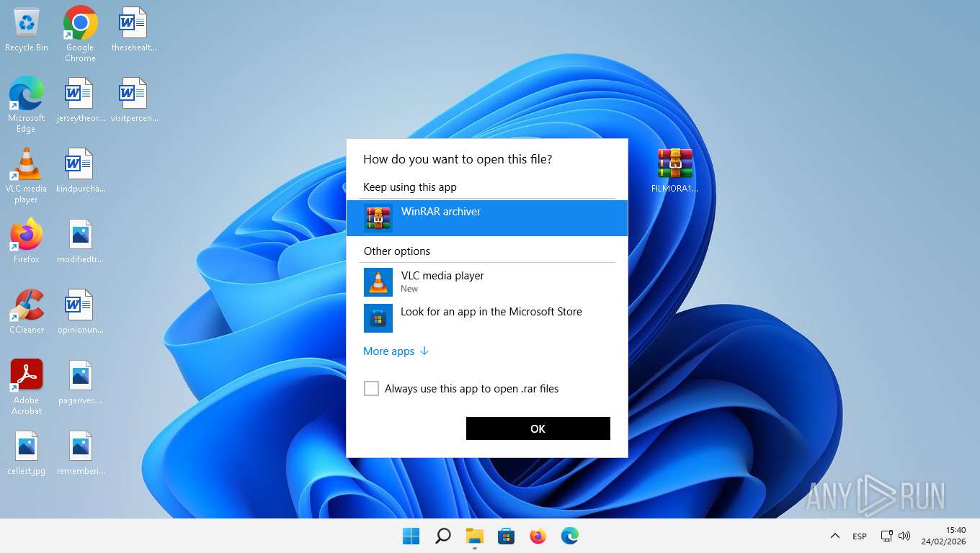Select the FILMORA1... RAR archive on desktop
The height and width of the screenshot is (553, 980).
click(x=674, y=171)
